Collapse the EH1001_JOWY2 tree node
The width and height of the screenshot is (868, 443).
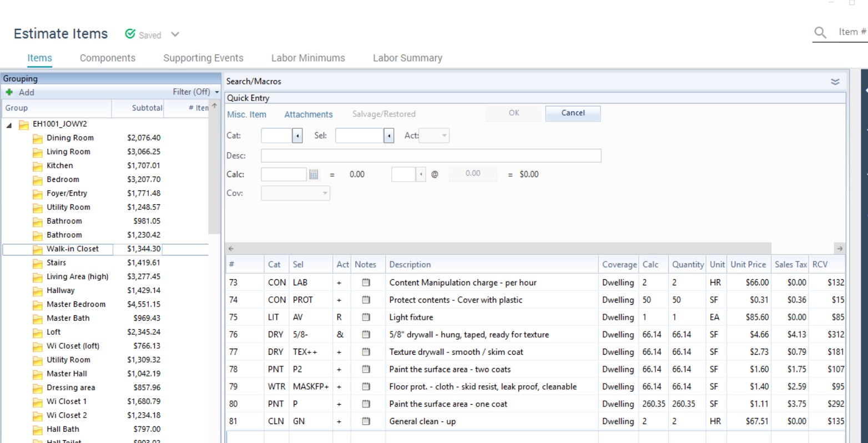click(x=9, y=125)
